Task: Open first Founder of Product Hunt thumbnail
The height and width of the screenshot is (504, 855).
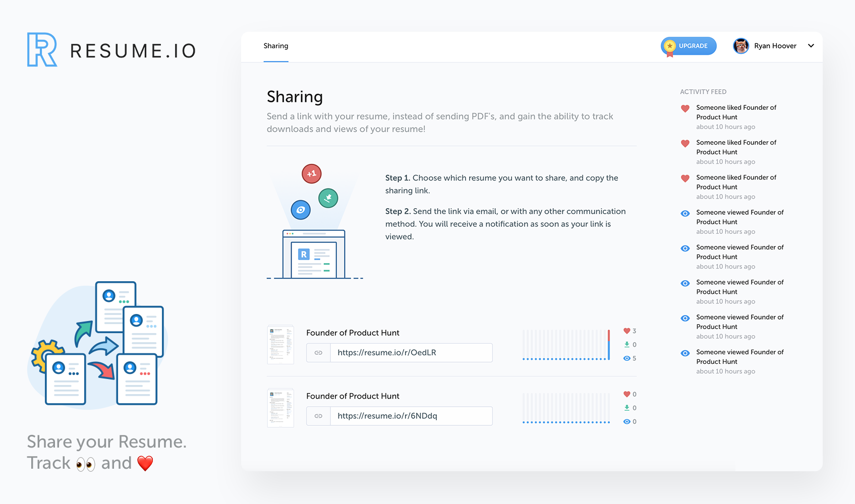Action: click(280, 345)
